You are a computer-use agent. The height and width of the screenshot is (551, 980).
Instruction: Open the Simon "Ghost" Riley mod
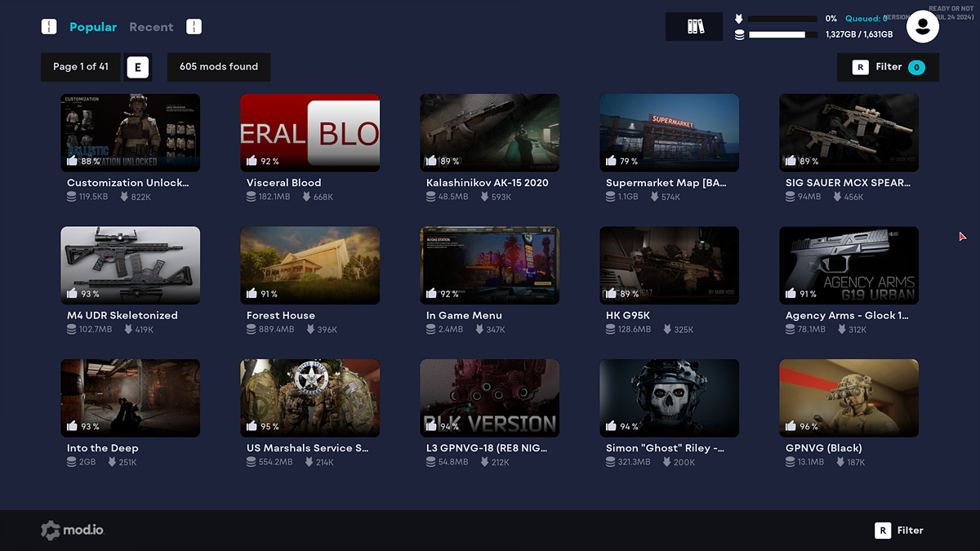[669, 398]
